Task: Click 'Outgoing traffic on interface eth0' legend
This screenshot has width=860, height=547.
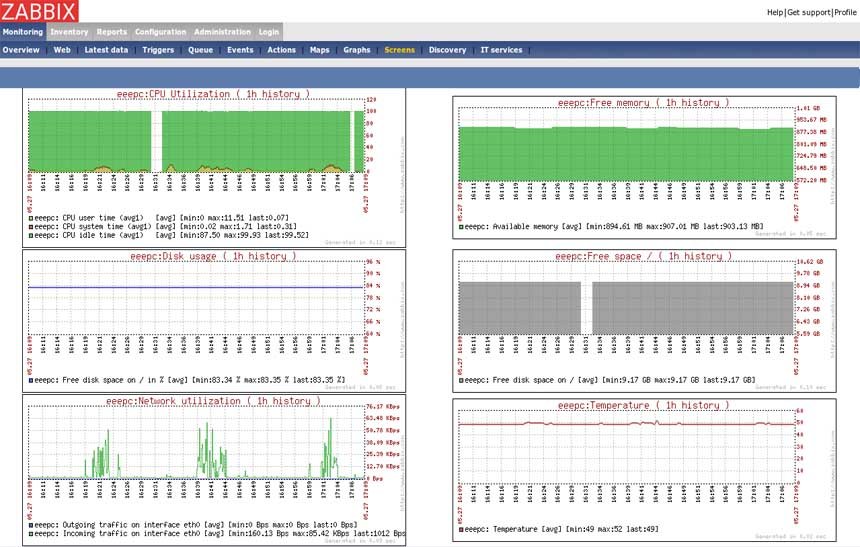Action: click(x=194, y=525)
